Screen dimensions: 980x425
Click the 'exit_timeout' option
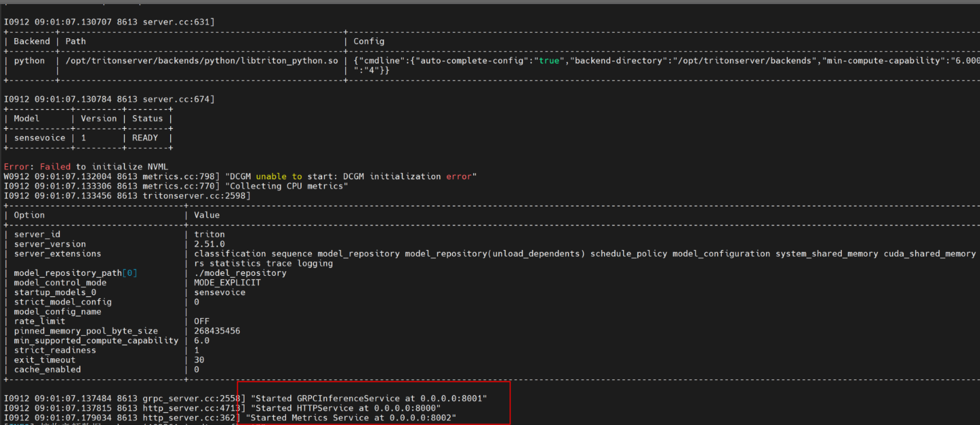click(x=45, y=360)
